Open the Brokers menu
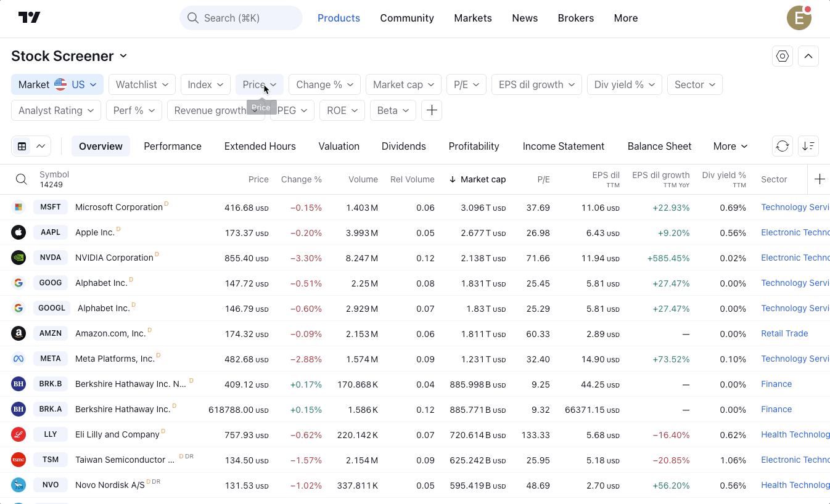Image resolution: width=830 pixels, height=504 pixels. (x=576, y=18)
